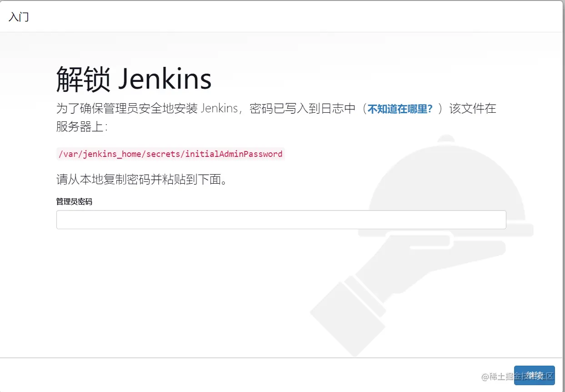The width and height of the screenshot is (565, 392).
Task: Click the 为了确保管理员安全地安装 sentence start
Action: coord(127,109)
